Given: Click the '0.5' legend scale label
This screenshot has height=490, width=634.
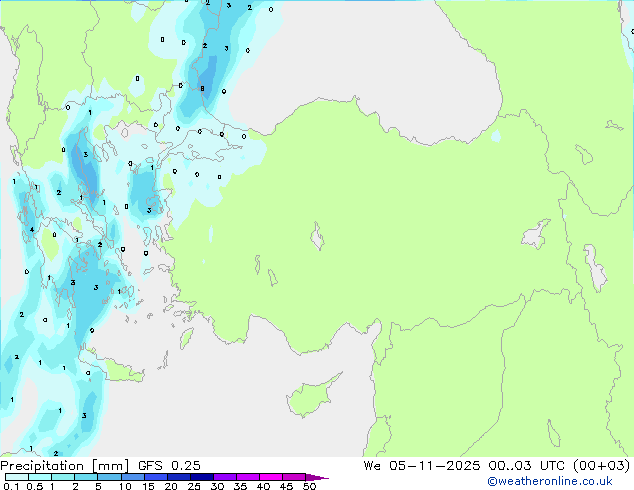Looking at the screenshot, I should pyautogui.click(x=35, y=486).
